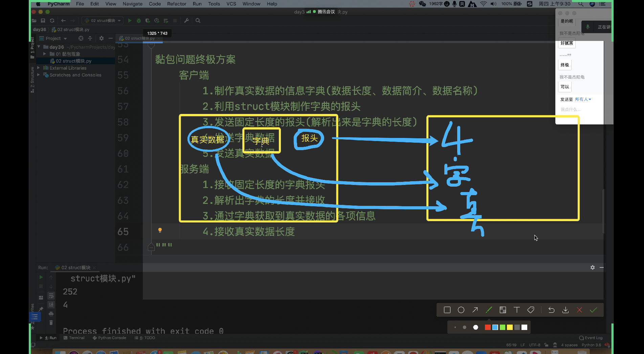Click the Save All disk icon
Viewport: 644px width, 354px height.
tap(43, 21)
